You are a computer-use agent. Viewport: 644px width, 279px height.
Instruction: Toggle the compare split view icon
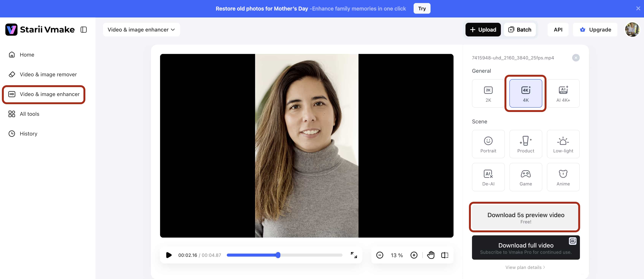click(x=444, y=255)
